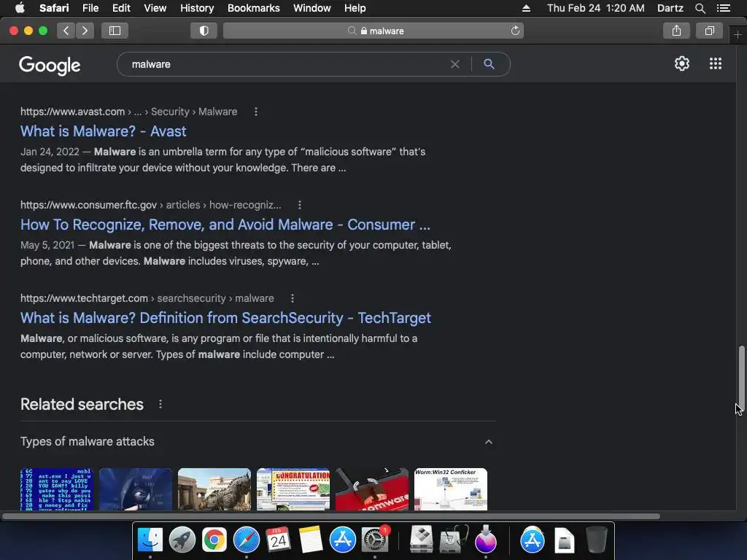Open System Preferences from the Dock
The width and height of the screenshot is (747, 560).
(x=375, y=540)
